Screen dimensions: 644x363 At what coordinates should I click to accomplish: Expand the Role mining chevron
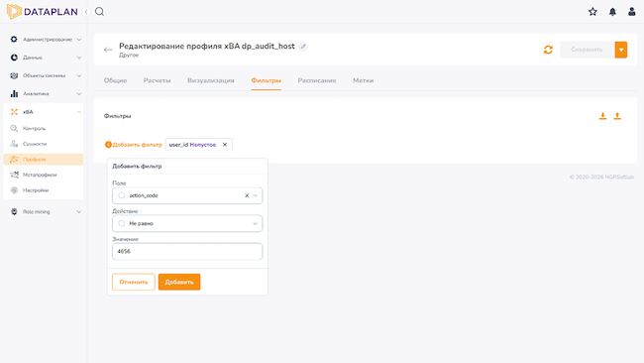pyautogui.click(x=79, y=211)
